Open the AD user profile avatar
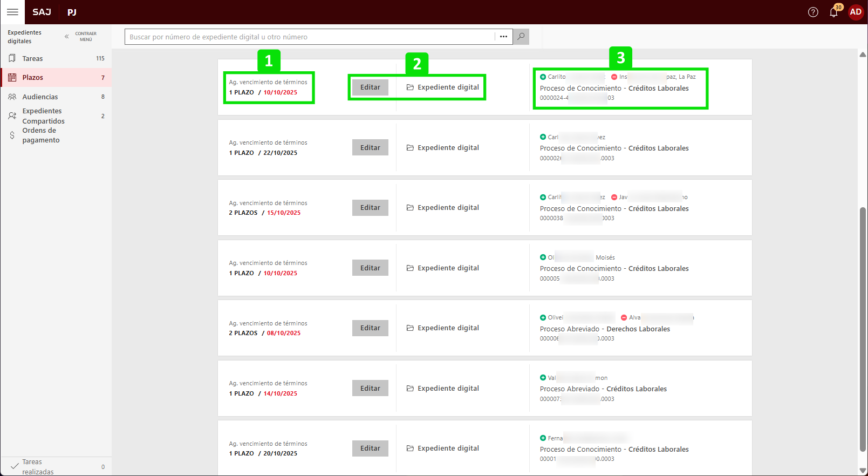 856,12
